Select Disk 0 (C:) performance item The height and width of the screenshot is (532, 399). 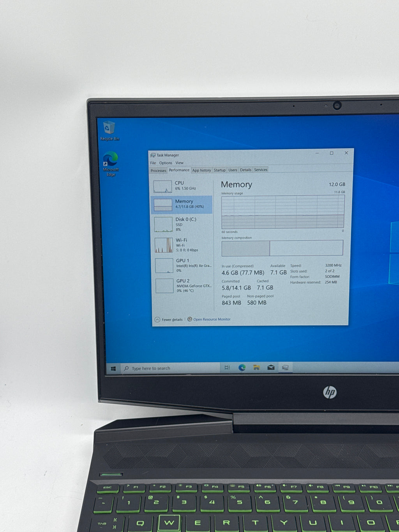point(182,224)
